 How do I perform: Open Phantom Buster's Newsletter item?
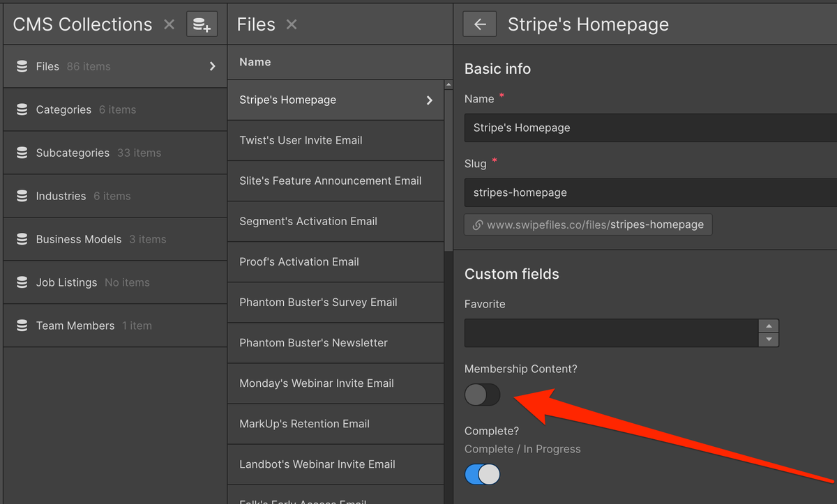click(335, 343)
